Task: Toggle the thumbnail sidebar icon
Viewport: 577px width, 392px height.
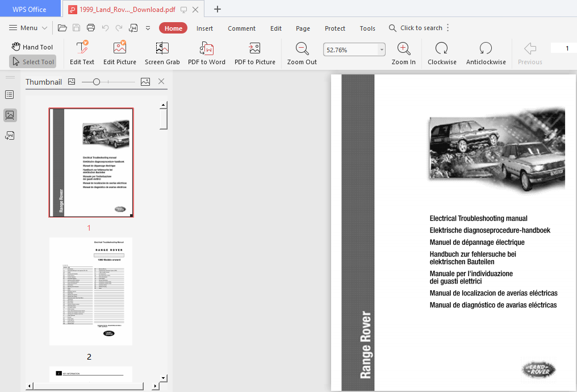Action: tap(10, 115)
